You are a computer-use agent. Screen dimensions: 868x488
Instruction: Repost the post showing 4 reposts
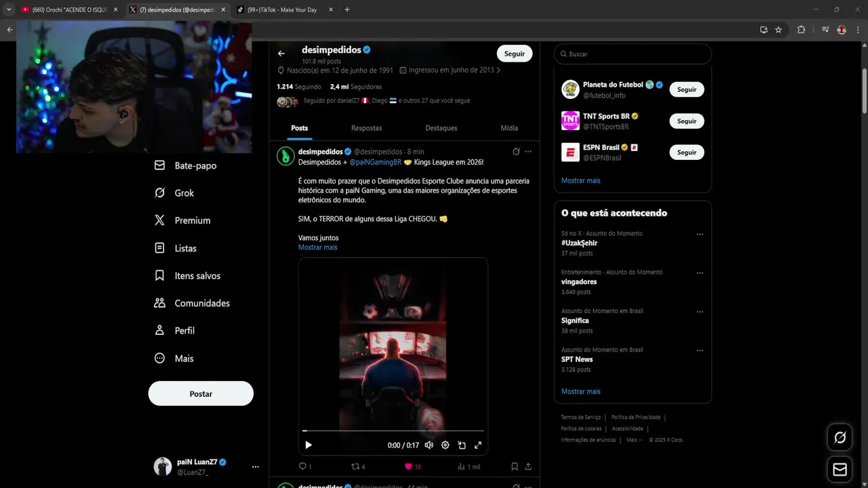tap(358, 466)
